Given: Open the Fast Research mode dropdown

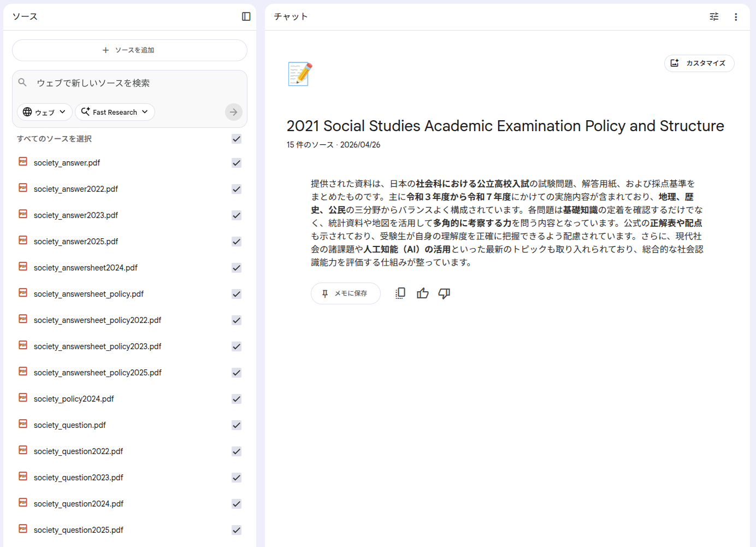Looking at the screenshot, I should coord(115,112).
